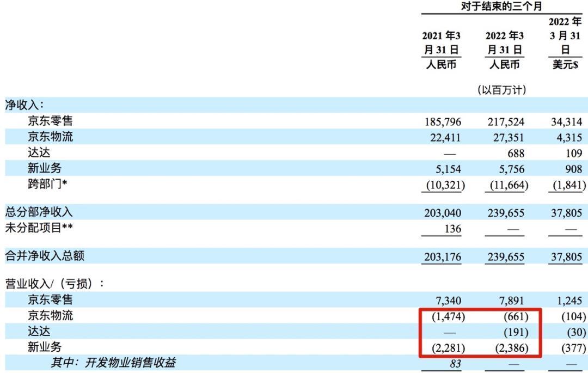Select the value 203,040

[443, 213]
